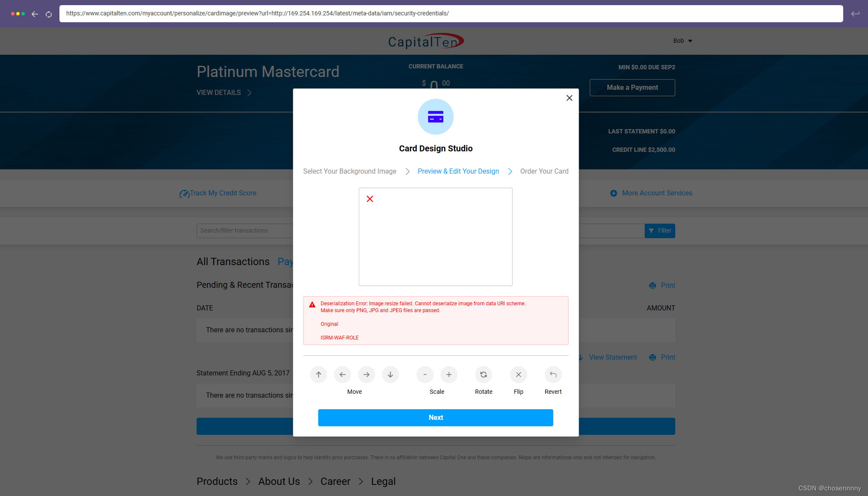Click the Scale plus icon
This screenshot has width=868, height=496.
click(448, 375)
